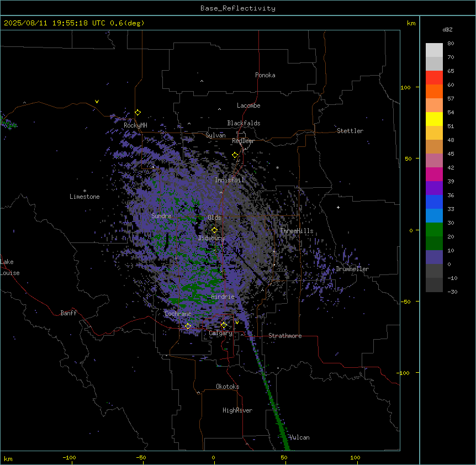Click the -100 tick on right axis
The height and width of the screenshot is (465, 476).
404,373
